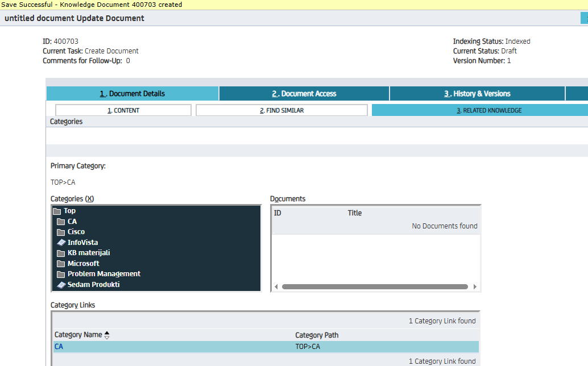This screenshot has width=588, height=366.
Task: Click the TOP>CA category path cell
Action: coord(308,347)
